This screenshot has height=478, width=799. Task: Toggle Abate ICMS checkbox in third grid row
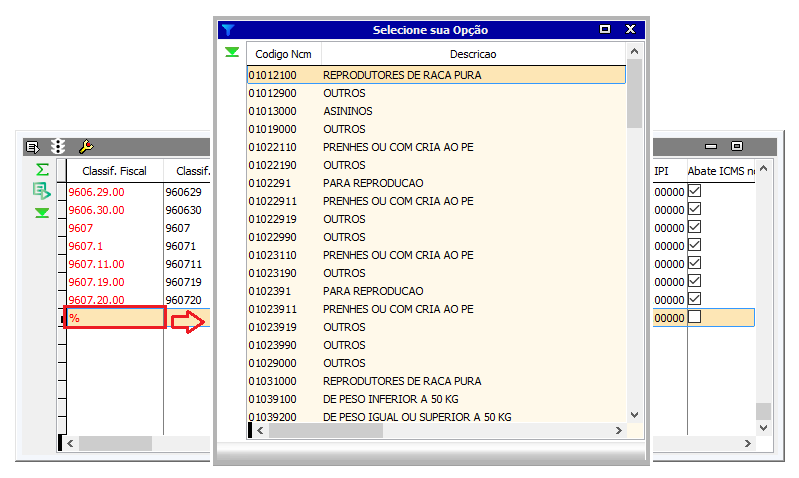pyautogui.click(x=695, y=227)
